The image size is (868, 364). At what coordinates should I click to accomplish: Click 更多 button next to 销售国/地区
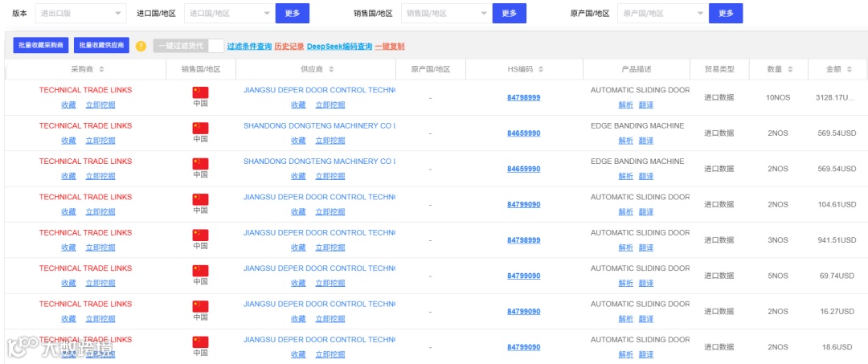510,14
